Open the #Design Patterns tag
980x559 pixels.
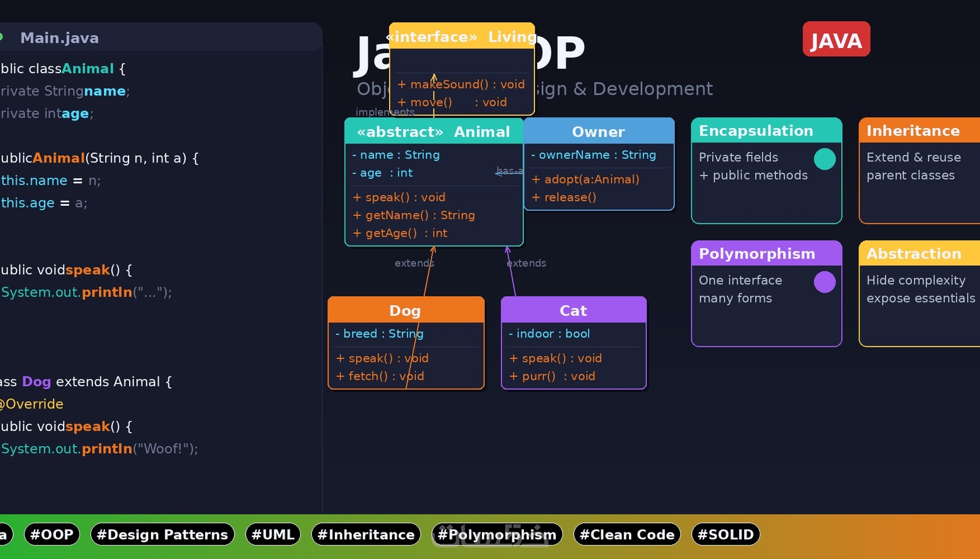[x=163, y=534]
